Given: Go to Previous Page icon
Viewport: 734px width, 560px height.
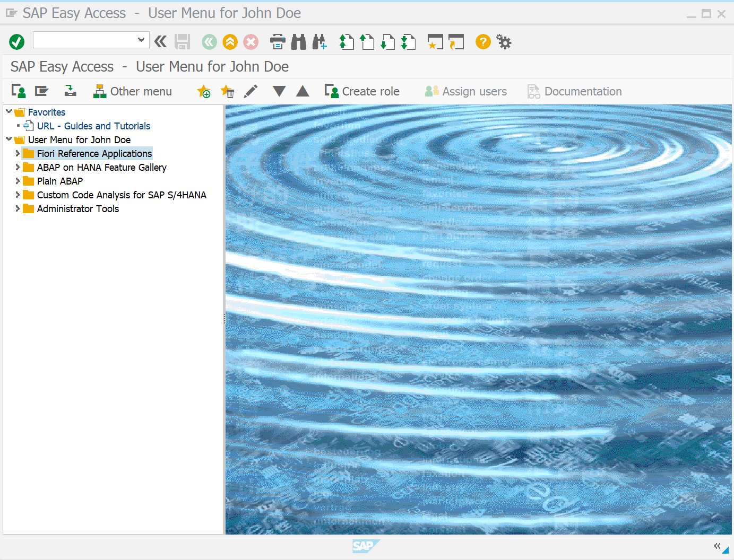Looking at the screenshot, I should coord(367,42).
